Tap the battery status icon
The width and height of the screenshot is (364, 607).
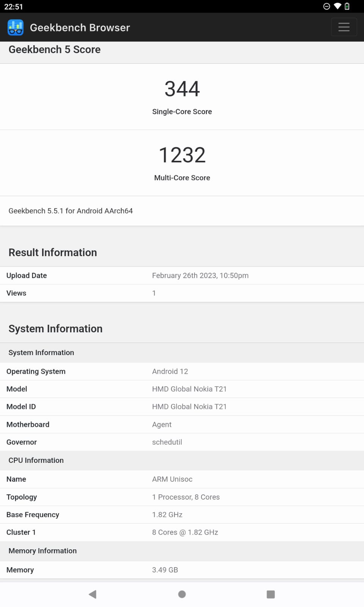click(x=347, y=6)
